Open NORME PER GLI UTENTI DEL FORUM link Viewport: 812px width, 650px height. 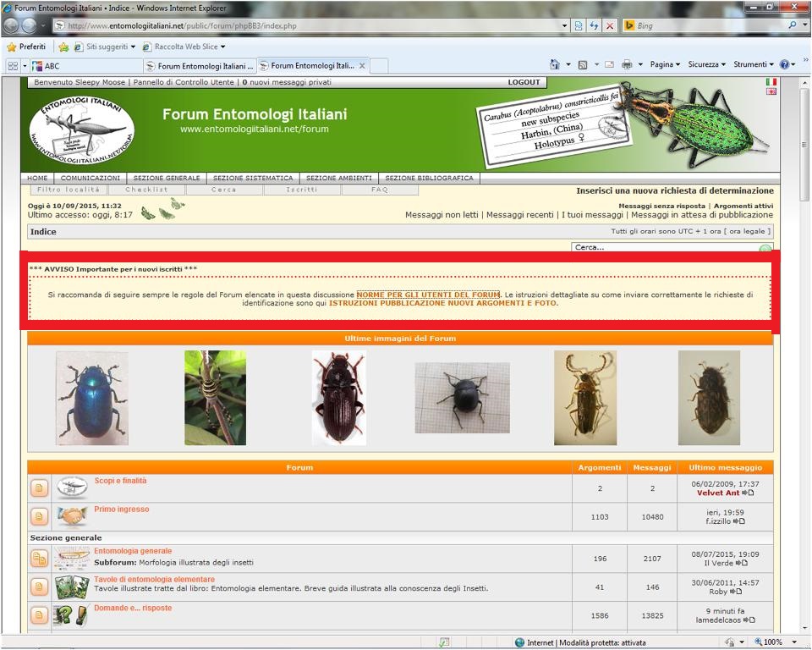click(428, 295)
